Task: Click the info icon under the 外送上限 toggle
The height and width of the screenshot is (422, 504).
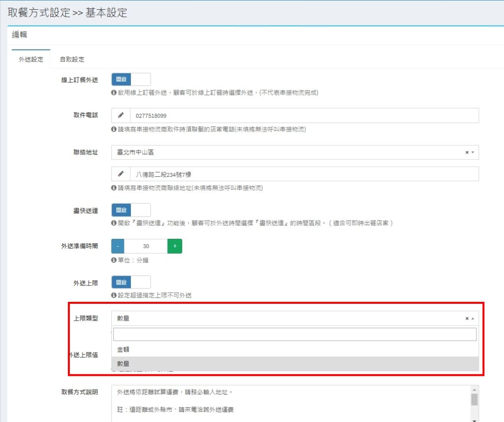Action: coord(114,295)
